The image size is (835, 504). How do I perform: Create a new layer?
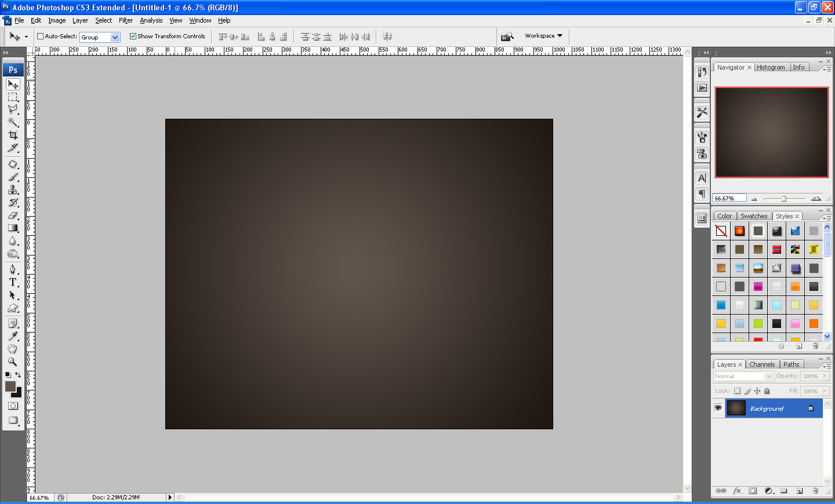pos(800,491)
